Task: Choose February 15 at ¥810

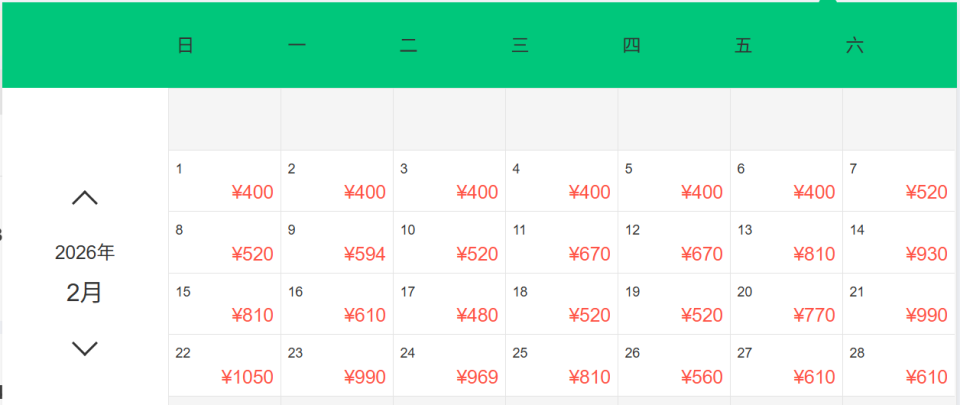Action: click(225, 304)
